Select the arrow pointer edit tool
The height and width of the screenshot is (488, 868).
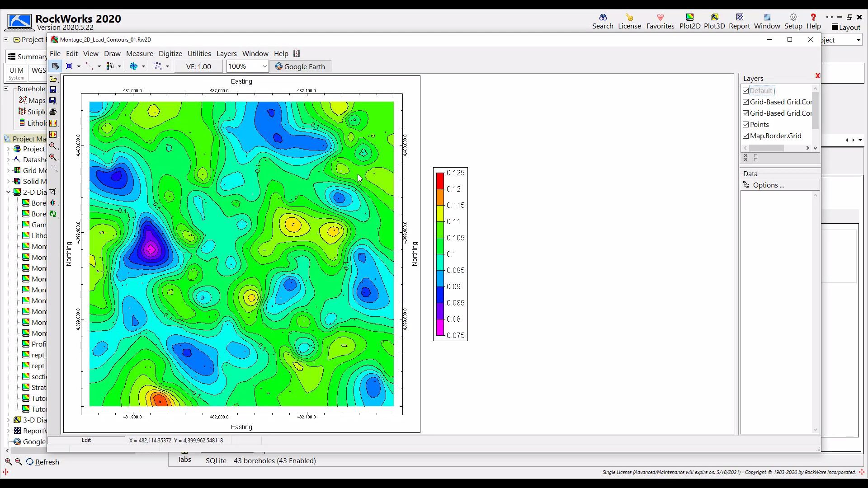click(55, 66)
